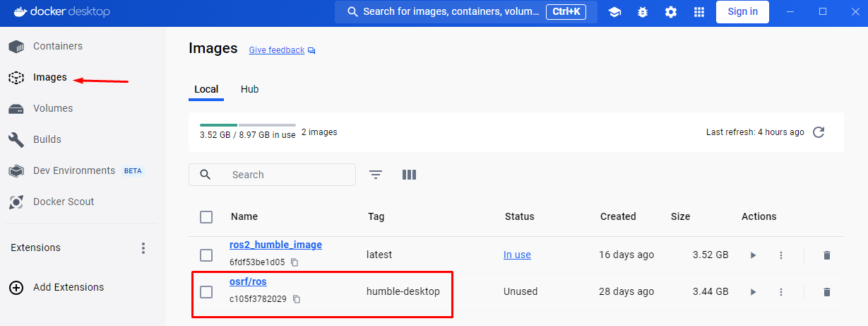
Task: Click the 16 days ago cell
Action: [x=626, y=255]
